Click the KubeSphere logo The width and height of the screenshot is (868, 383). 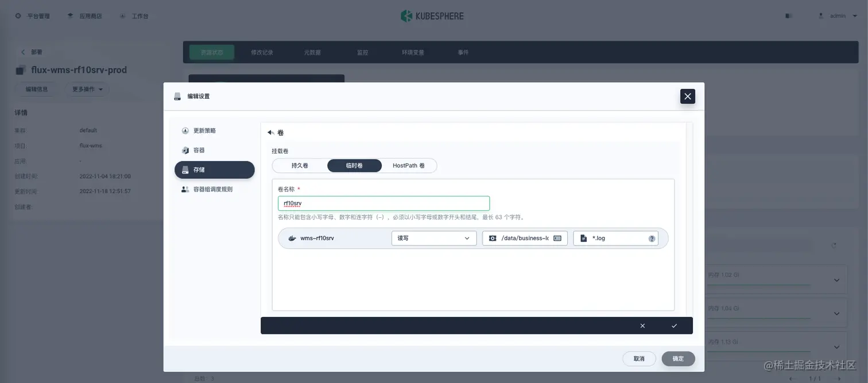(432, 16)
